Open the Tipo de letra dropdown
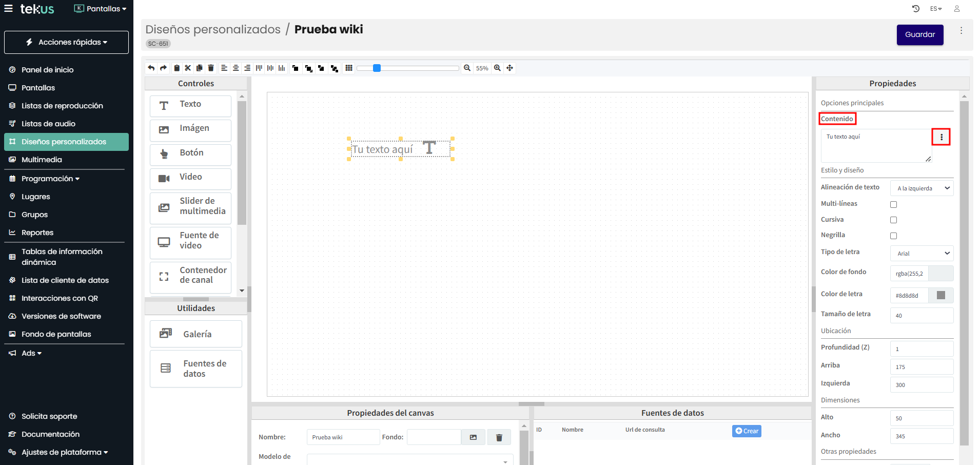 922,253
